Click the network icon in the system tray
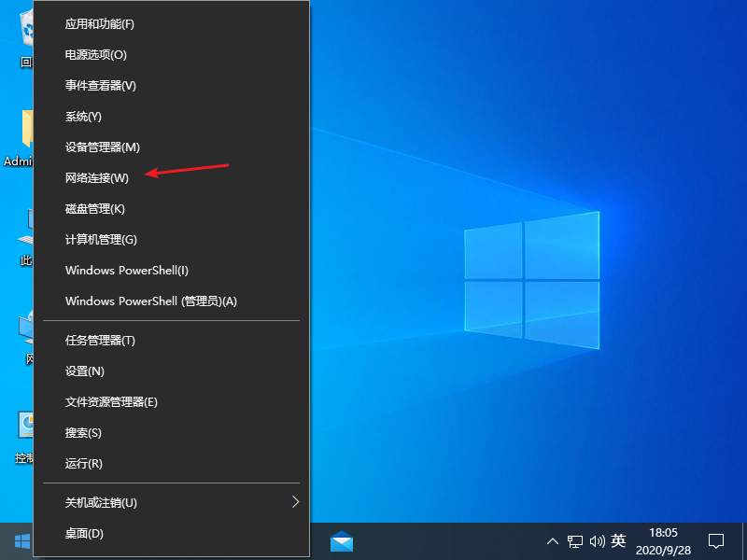 (x=576, y=540)
